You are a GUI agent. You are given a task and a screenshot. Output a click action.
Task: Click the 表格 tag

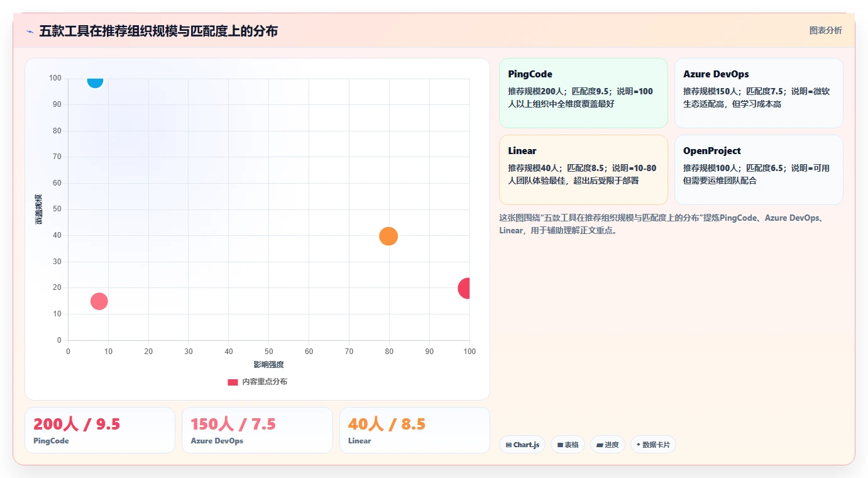(568, 445)
